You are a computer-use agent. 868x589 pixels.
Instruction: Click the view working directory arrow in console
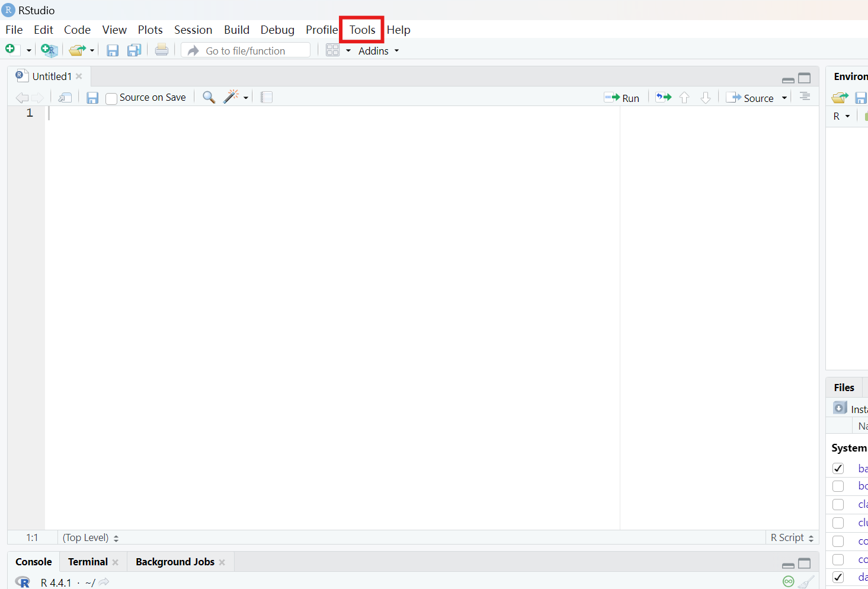[x=104, y=582]
